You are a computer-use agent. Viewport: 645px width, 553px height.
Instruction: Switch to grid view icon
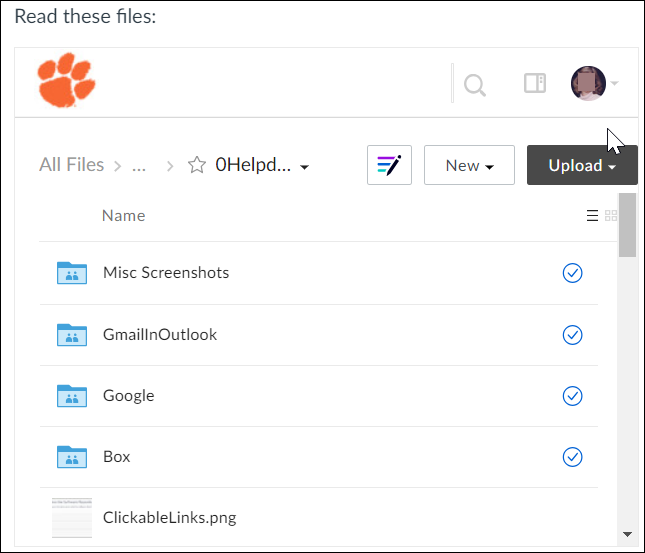pyautogui.click(x=611, y=216)
